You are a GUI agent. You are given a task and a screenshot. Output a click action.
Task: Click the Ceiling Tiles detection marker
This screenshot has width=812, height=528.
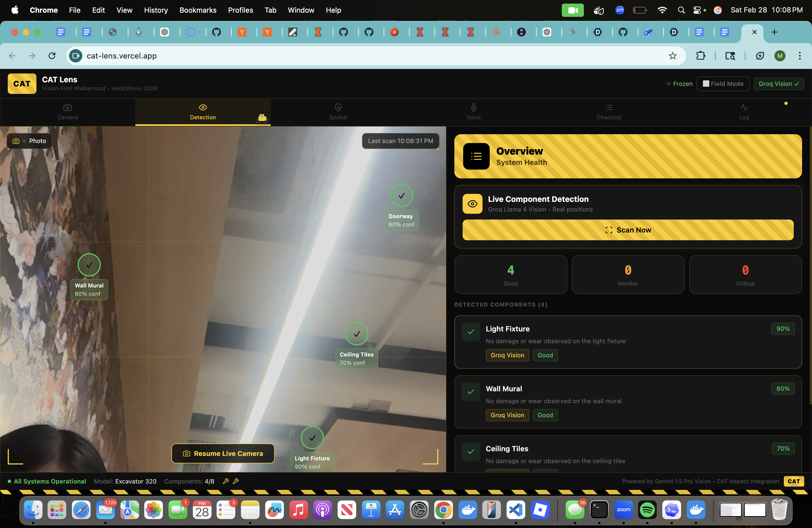coord(357,334)
